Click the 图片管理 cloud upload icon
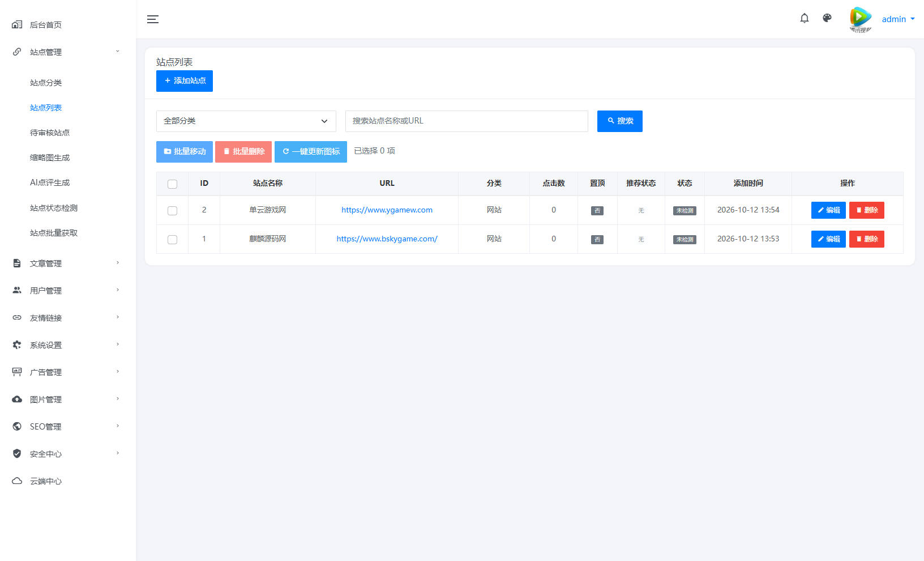The image size is (924, 561). [x=17, y=399]
